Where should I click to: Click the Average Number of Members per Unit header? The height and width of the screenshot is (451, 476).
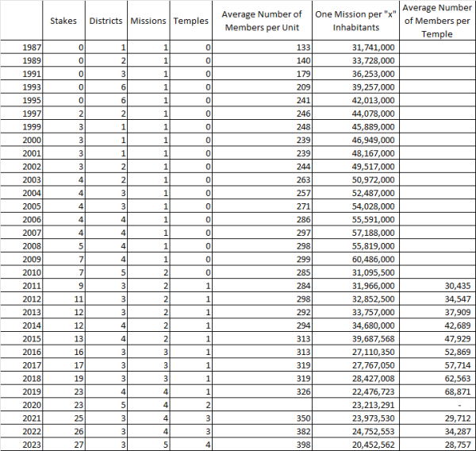point(261,21)
